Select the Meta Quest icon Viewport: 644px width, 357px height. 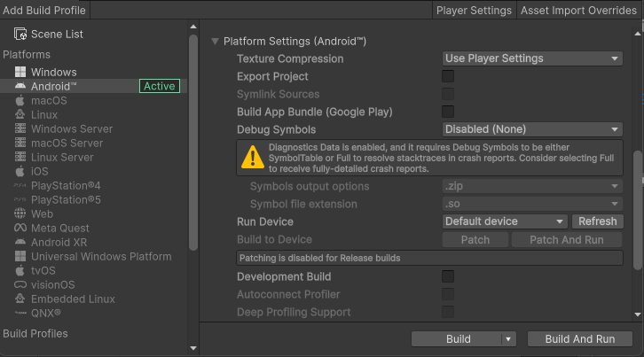(20, 228)
